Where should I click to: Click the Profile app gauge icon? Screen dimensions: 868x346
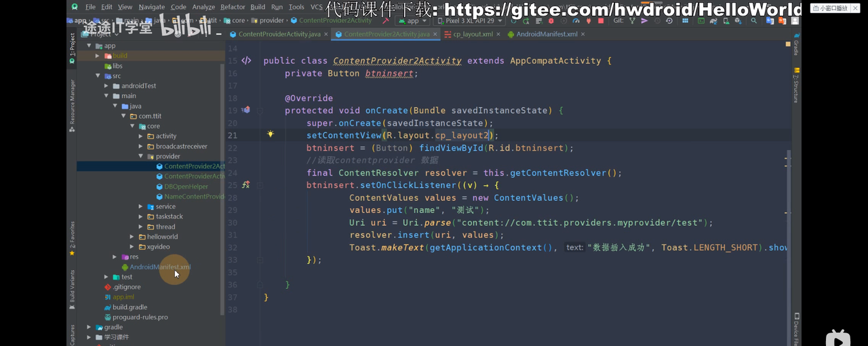click(x=576, y=21)
